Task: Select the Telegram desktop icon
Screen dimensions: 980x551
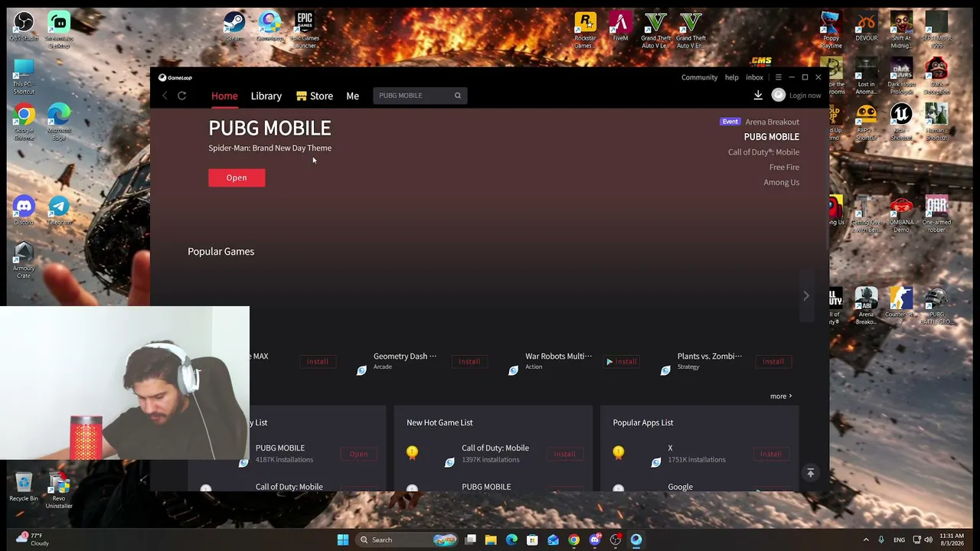Action: click(59, 210)
